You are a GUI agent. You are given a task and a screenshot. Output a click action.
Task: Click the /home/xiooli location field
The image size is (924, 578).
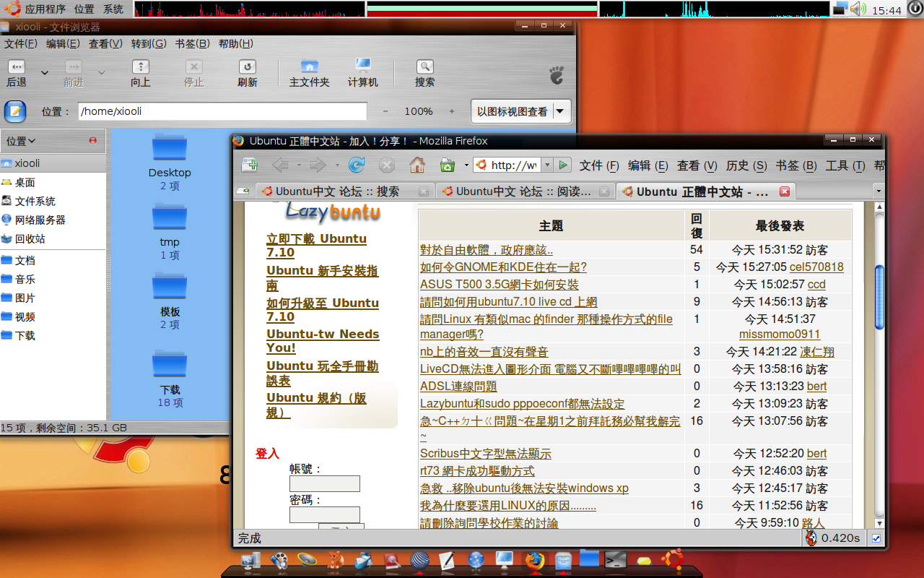(222, 111)
